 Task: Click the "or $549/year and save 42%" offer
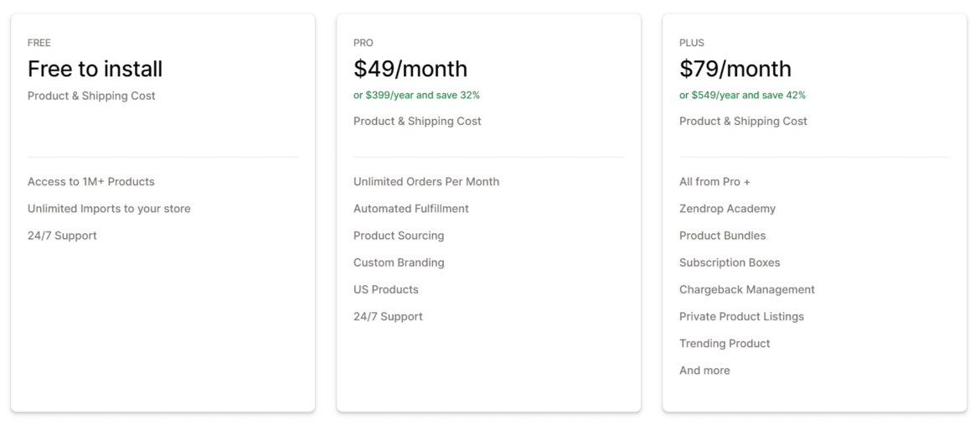[742, 96]
